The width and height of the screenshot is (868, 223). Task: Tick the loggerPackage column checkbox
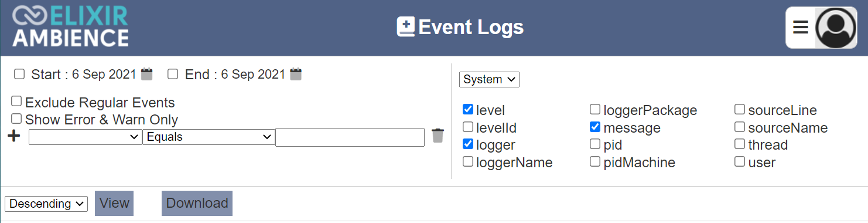595,109
